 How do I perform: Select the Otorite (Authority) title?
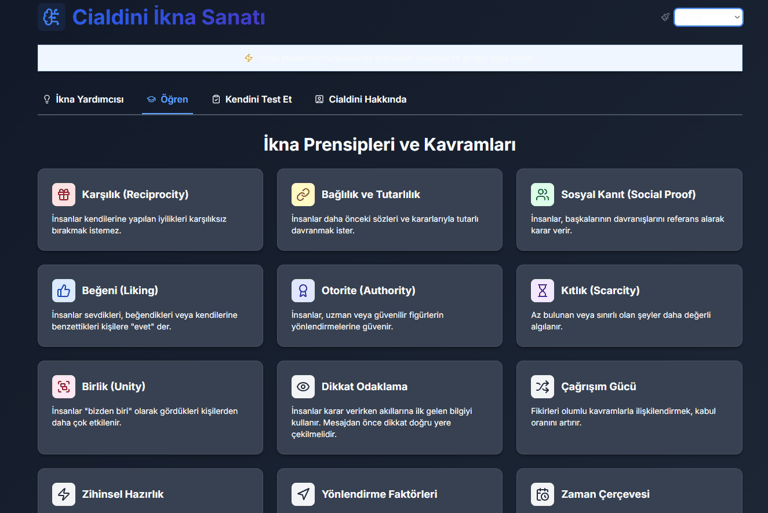click(368, 291)
